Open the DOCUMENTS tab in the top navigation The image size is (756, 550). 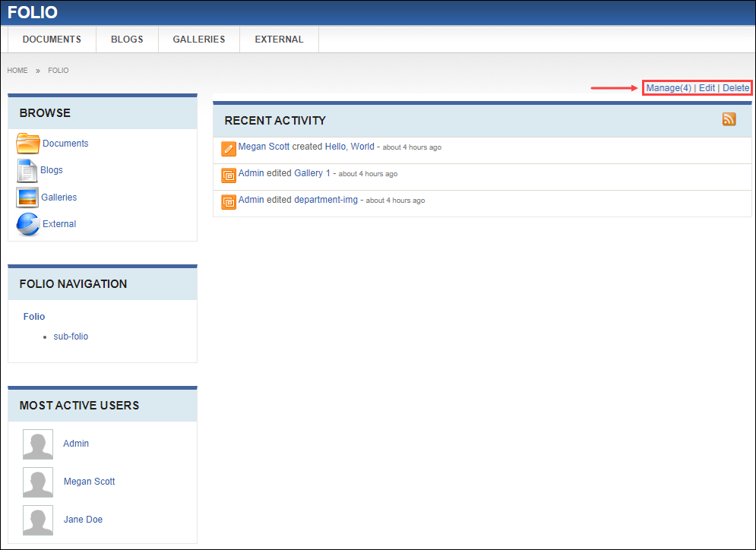click(52, 40)
